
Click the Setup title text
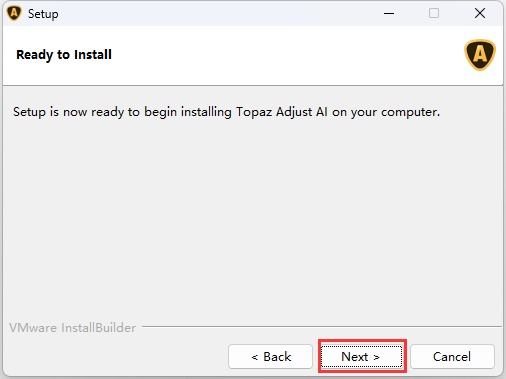[x=43, y=14]
